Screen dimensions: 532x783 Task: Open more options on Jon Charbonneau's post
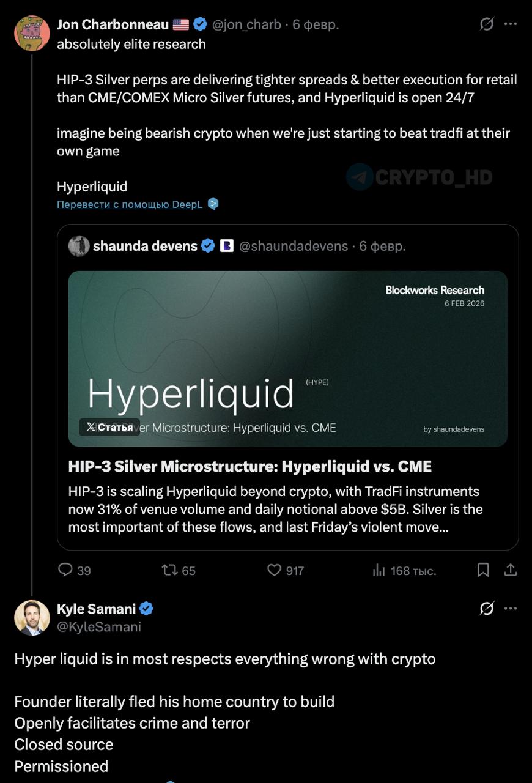coord(511,24)
